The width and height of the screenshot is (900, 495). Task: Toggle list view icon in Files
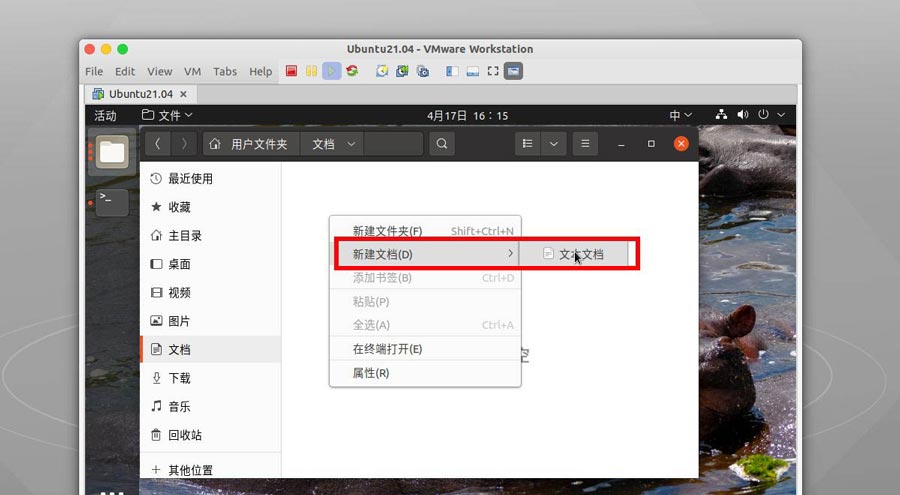pos(527,144)
